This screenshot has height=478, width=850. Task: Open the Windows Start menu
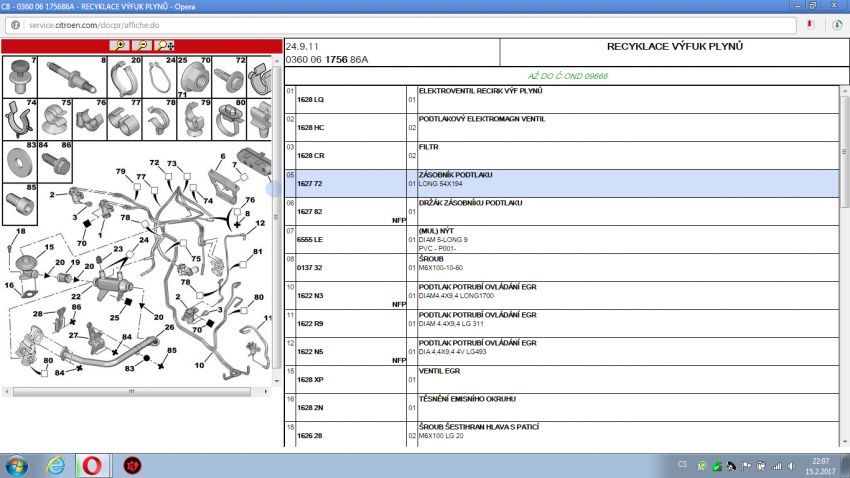coord(16,466)
